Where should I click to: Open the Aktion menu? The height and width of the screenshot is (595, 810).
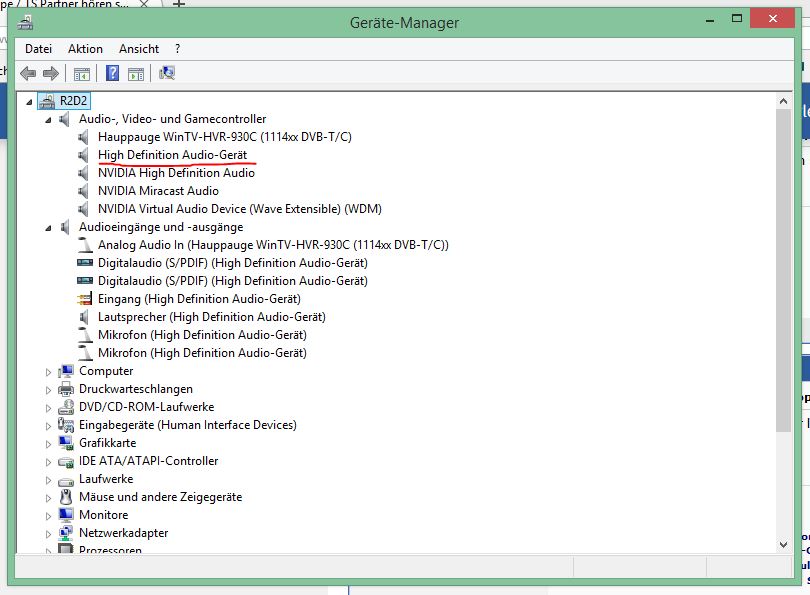[85, 49]
